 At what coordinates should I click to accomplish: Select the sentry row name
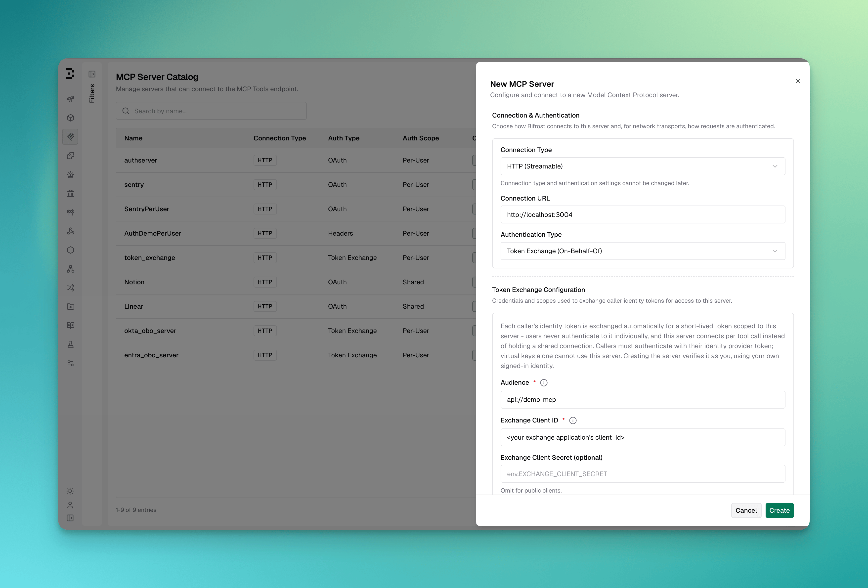pyautogui.click(x=134, y=184)
